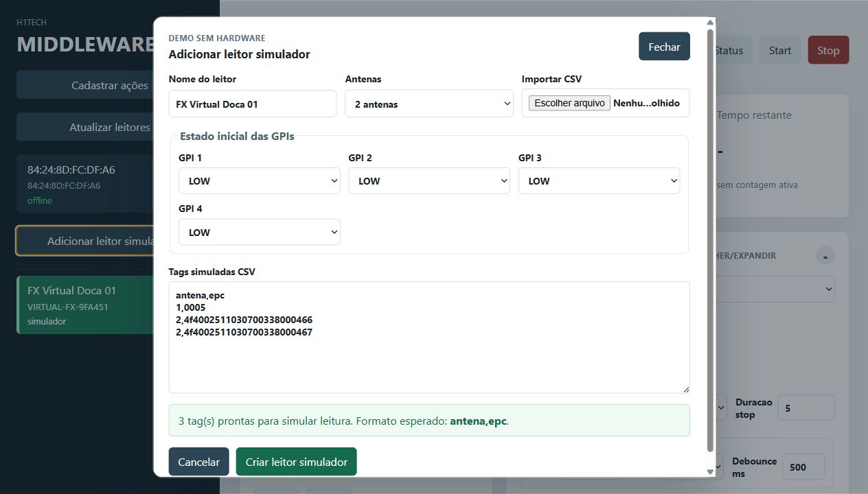The width and height of the screenshot is (868, 494).
Task: Collapse panel with the minus icon
Action: click(x=825, y=256)
